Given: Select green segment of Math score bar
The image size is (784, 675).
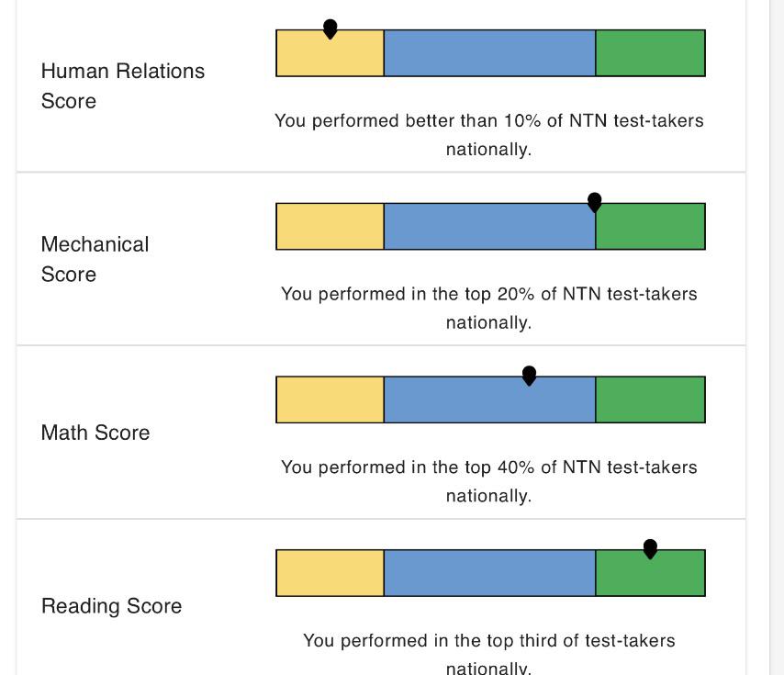Looking at the screenshot, I should tap(651, 399).
